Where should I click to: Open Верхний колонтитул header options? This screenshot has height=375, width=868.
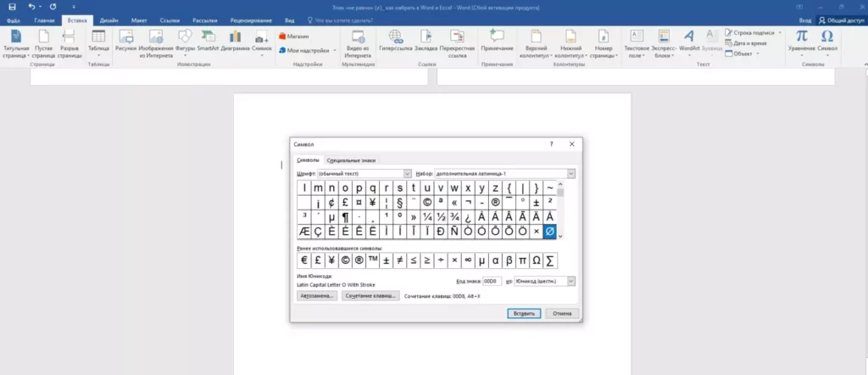coord(536,44)
